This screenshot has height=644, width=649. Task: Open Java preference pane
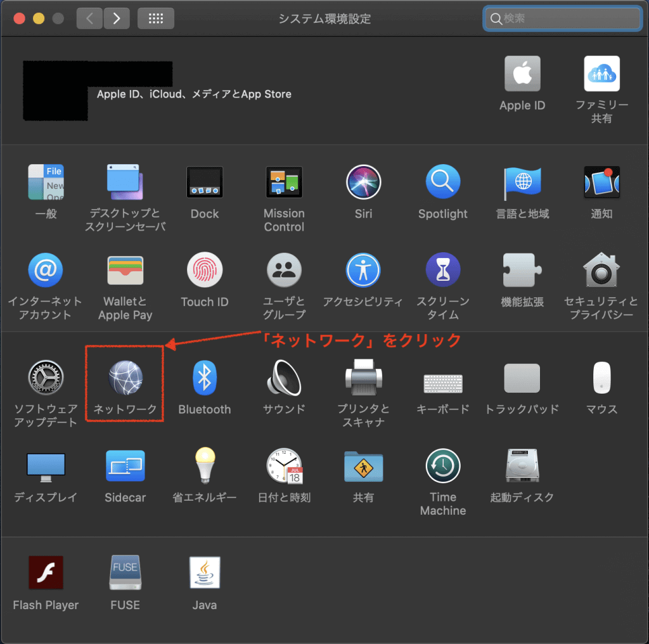click(205, 572)
